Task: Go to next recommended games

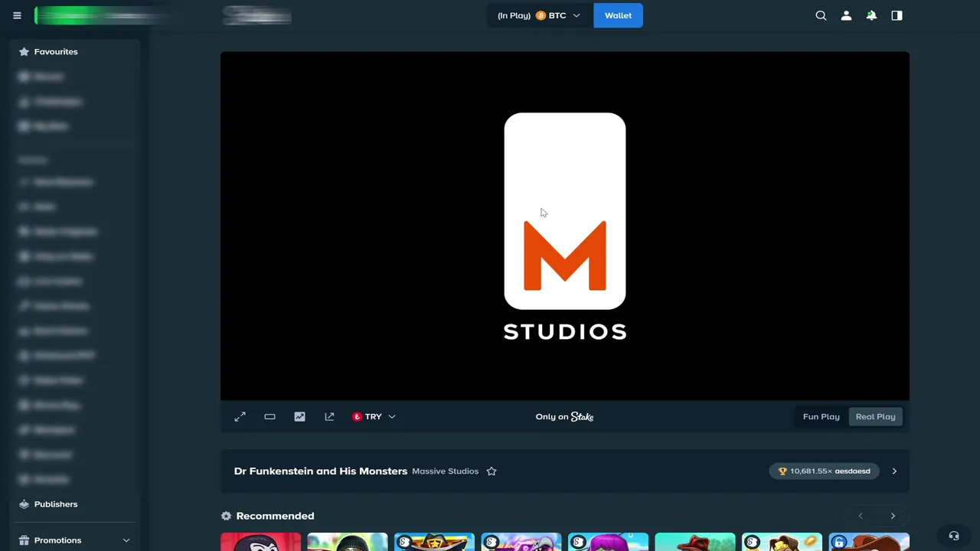Action: pyautogui.click(x=893, y=516)
